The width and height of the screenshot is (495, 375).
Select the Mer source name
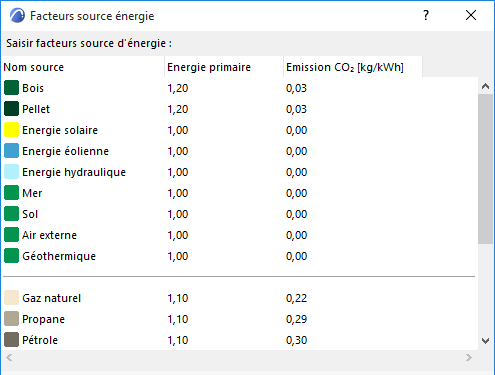click(32, 193)
